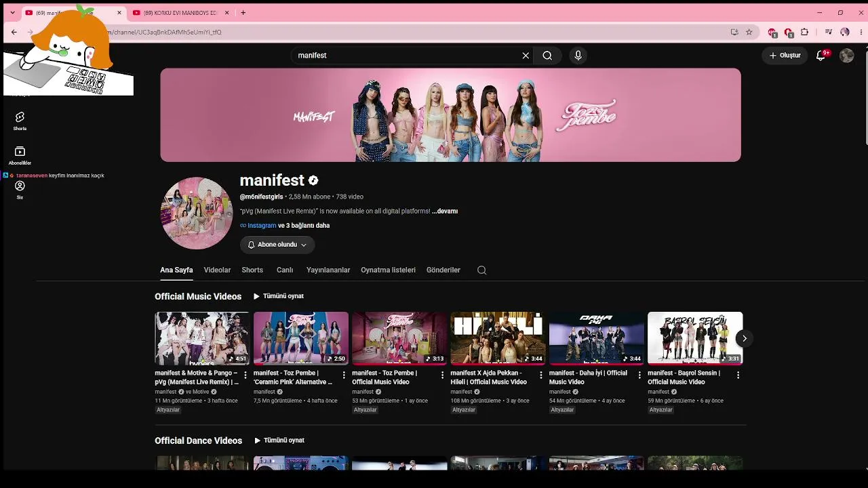
Task: Click the Oluştur create button
Action: coord(785,56)
